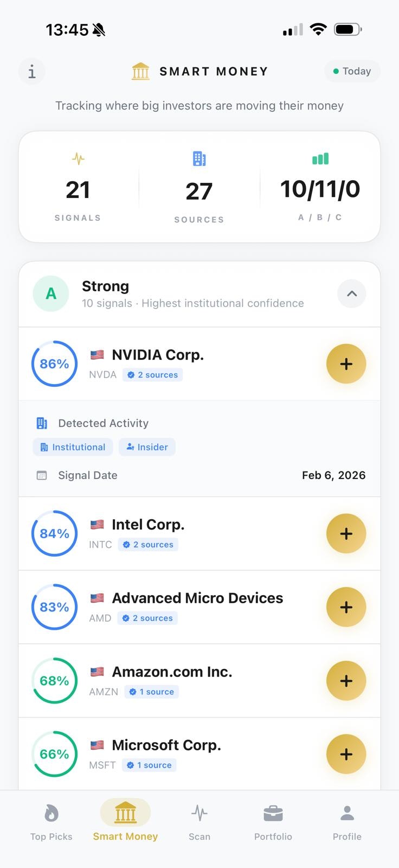Tap the NVIDIA 86% confidence ring
Image resolution: width=399 pixels, height=868 pixels.
coord(54,363)
